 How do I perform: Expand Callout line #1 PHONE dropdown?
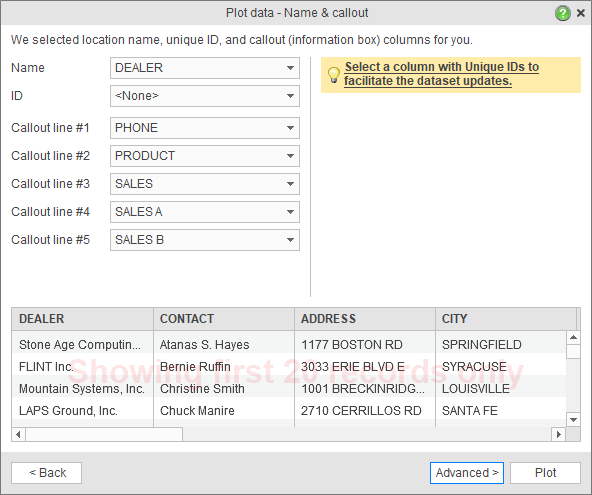205,128
